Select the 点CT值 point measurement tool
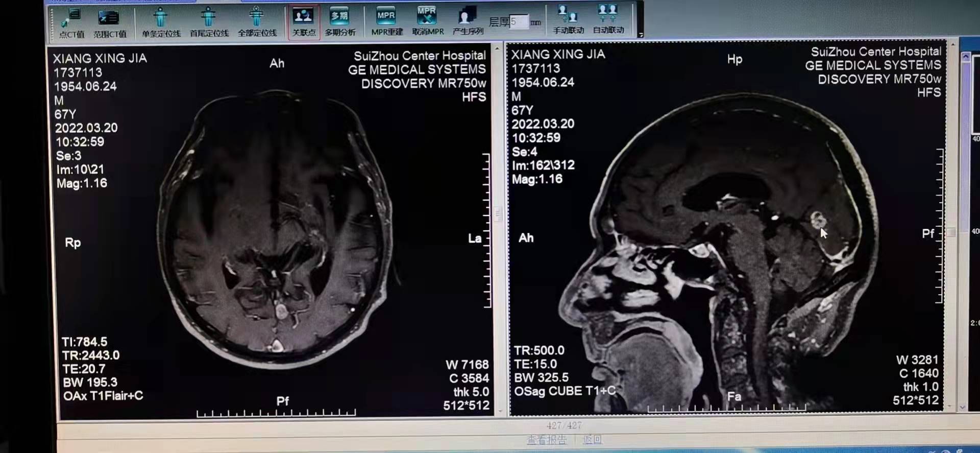Viewport: 980px width, 453px height. click(x=71, y=23)
